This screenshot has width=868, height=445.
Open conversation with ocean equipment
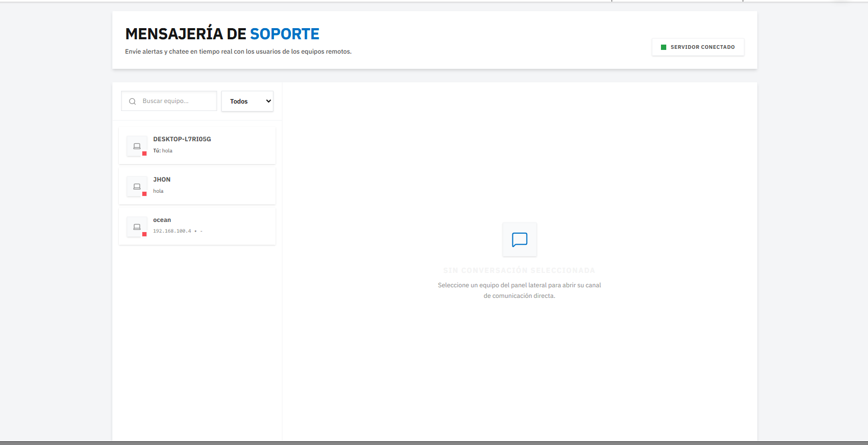pyautogui.click(x=197, y=226)
